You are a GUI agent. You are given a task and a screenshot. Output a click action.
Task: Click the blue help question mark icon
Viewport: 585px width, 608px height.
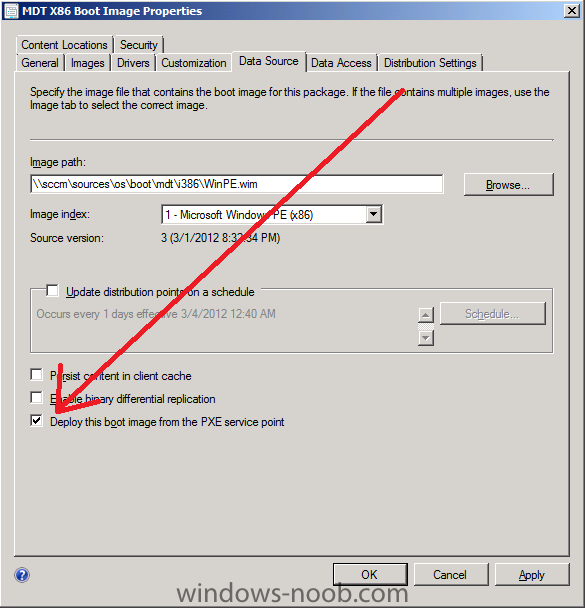tap(22, 575)
